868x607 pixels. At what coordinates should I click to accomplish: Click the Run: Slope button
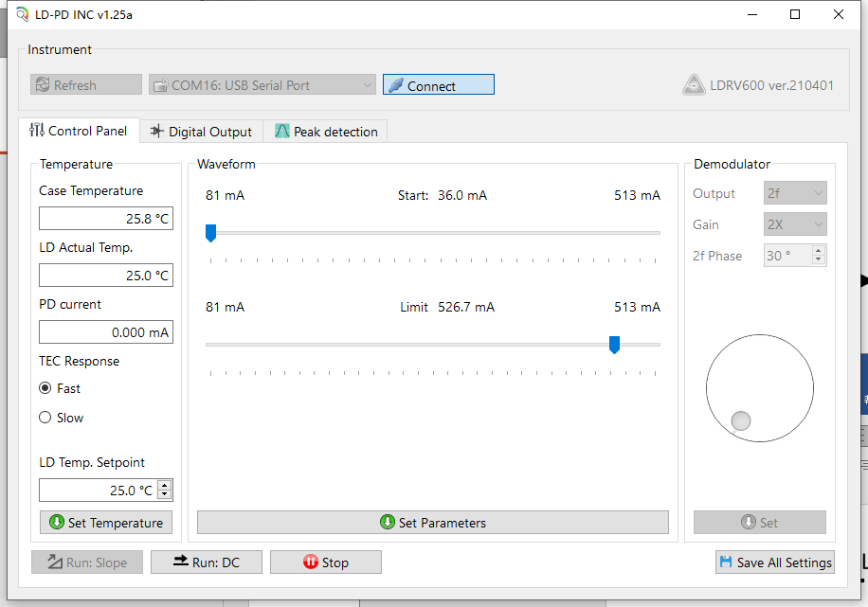click(x=86, y=562)
